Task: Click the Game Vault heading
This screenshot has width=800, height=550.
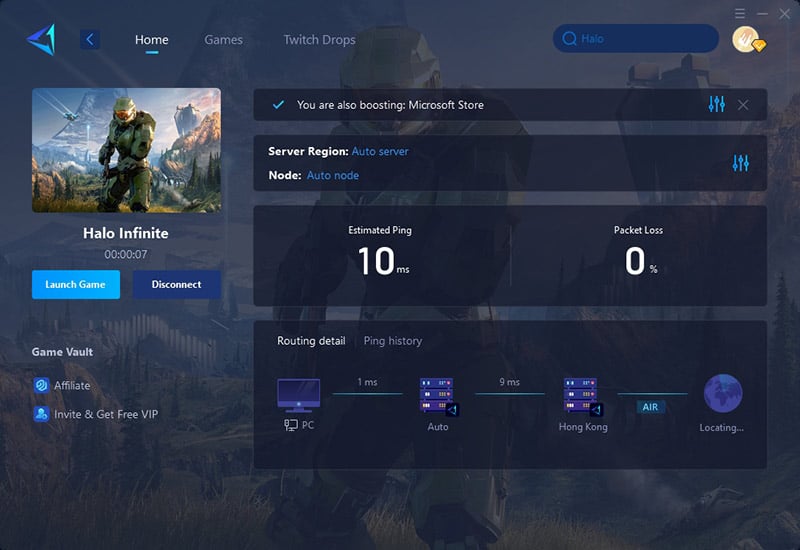Action: [62, 352]
